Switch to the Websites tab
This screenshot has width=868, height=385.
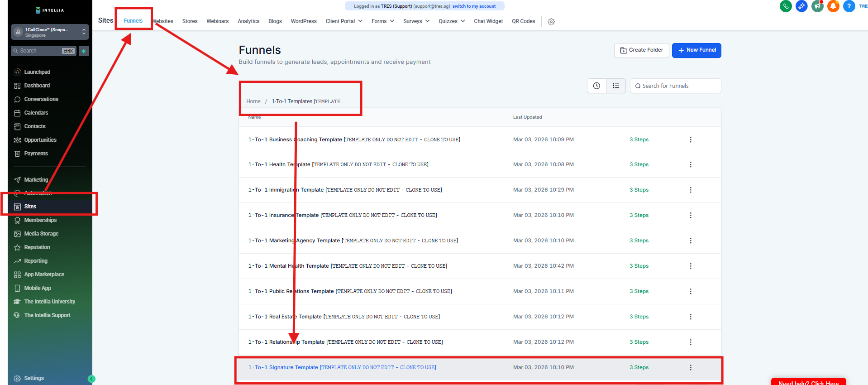click(x=163, y=21)
